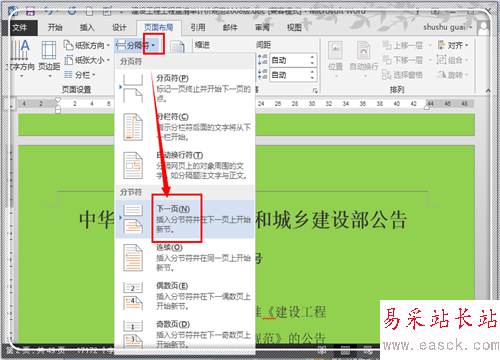Choose 分页符(P) page break option
Image resolution: width=500 pixels, height=360 pixels.
tap(185, 88)
